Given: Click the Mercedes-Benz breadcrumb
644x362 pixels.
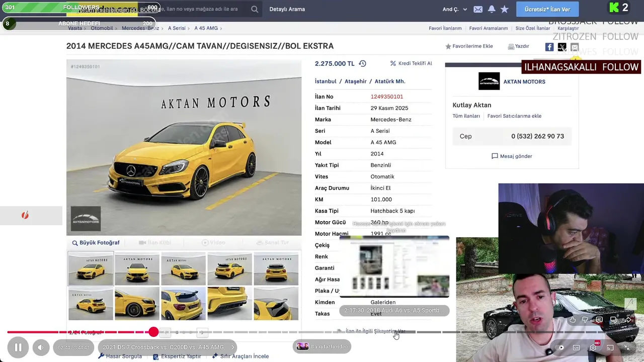Looking at the screenshot, I should (x=140, y=28).
